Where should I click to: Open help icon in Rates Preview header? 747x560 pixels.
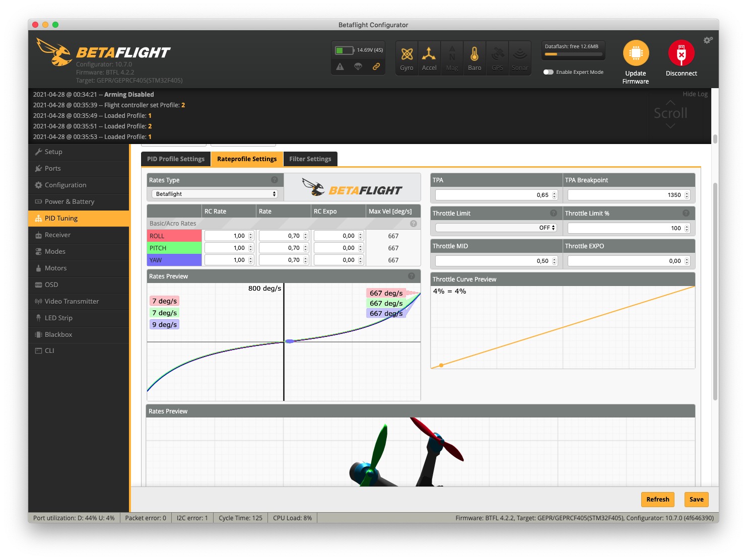click(x=412, y=276)
